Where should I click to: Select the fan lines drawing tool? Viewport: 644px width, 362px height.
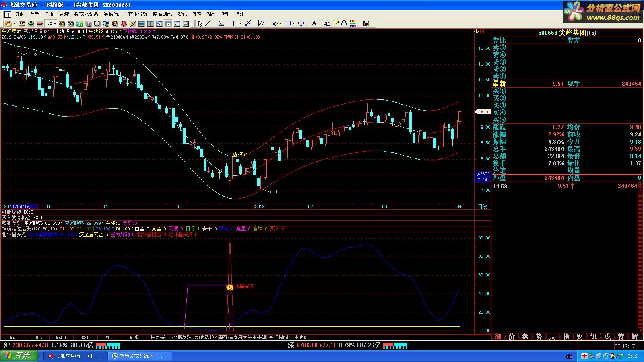click(248, 23)
